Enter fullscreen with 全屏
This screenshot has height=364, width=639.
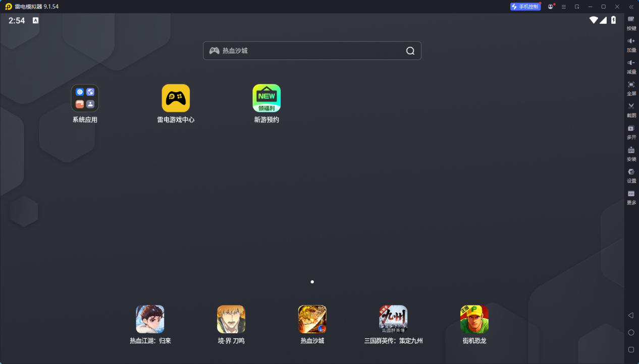coord(631,88)
